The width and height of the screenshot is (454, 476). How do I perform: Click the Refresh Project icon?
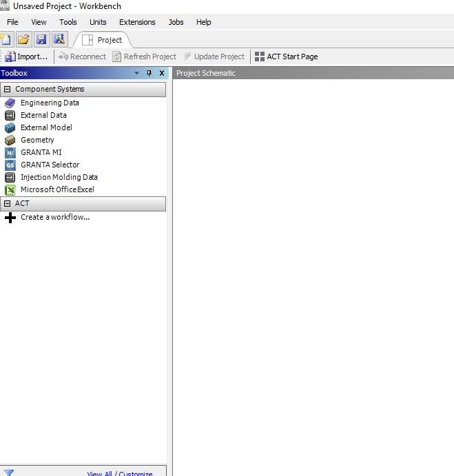click(117, 56)
